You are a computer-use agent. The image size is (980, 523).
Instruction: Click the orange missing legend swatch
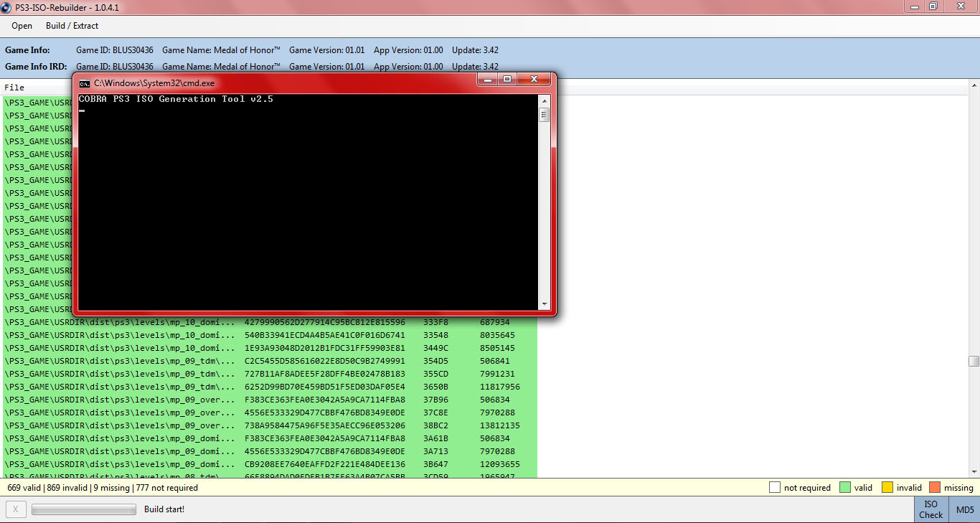pyautogui.click(x=934, y=488)
